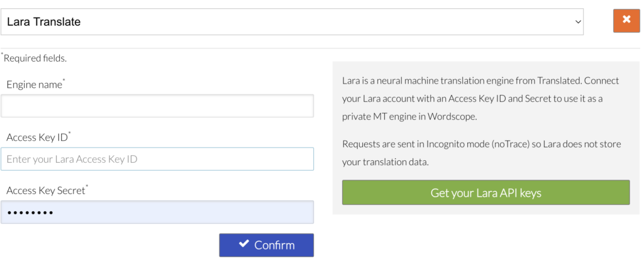Click the Required fields note
This screenshot has height=267, width=644.
coord(34,58)
